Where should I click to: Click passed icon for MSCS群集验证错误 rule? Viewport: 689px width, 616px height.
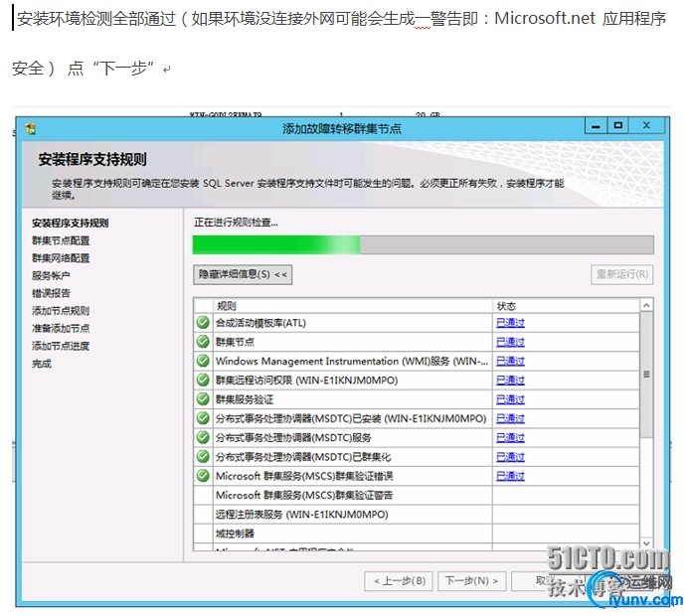click(203, 476)
